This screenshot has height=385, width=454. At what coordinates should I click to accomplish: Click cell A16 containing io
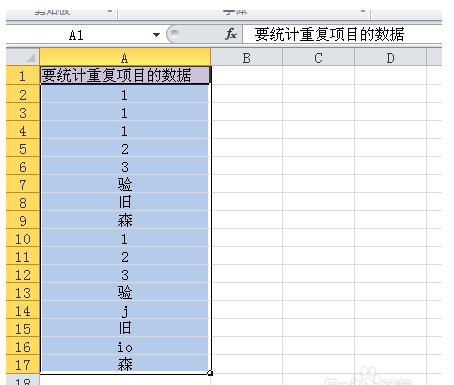(125, 346)
